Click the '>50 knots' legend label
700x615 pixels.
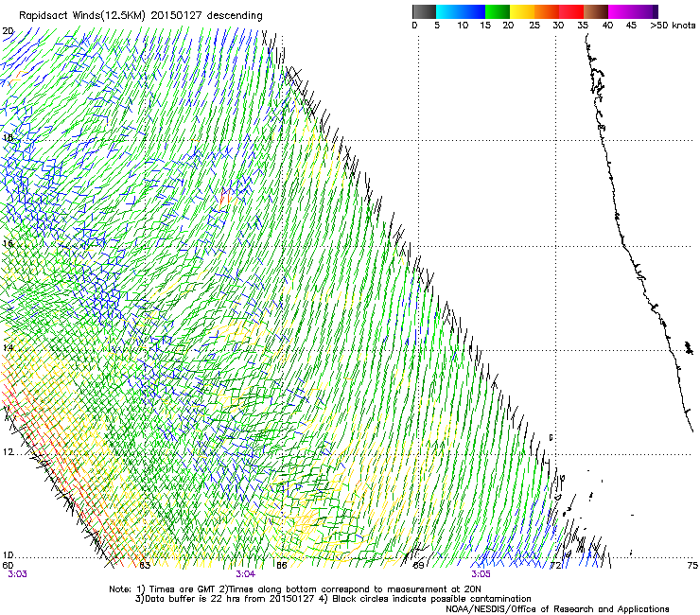673,26
